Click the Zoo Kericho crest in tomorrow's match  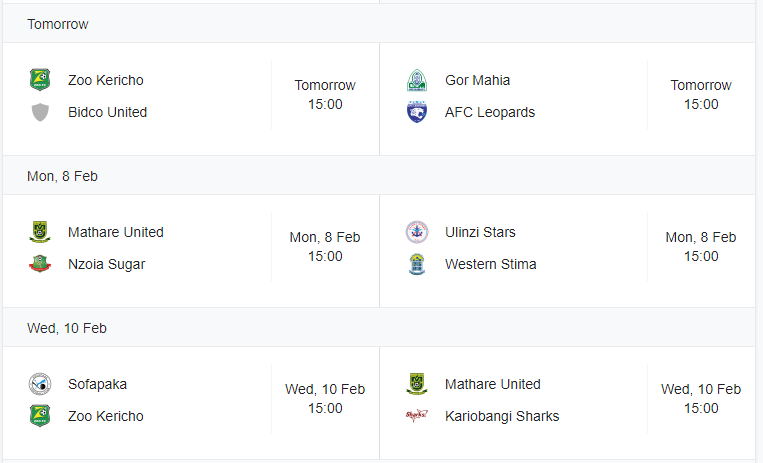40,80
